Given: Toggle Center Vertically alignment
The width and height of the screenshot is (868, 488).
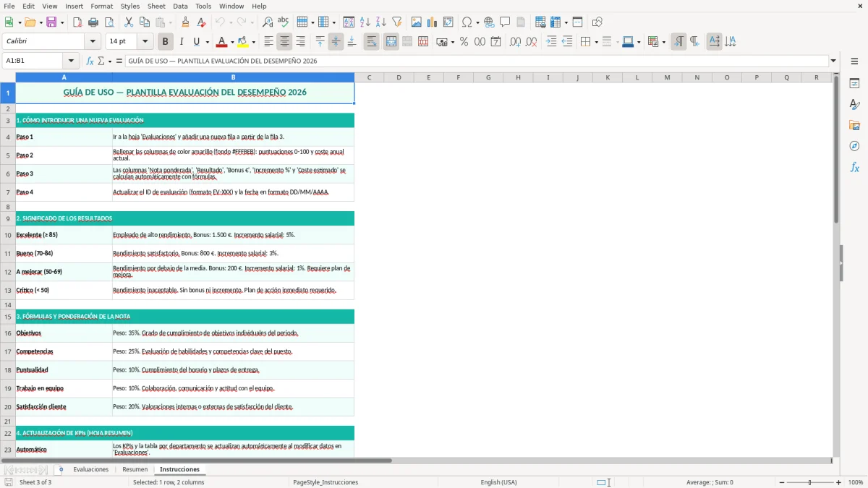Looking at the screenshot, I should coord(336,42).
